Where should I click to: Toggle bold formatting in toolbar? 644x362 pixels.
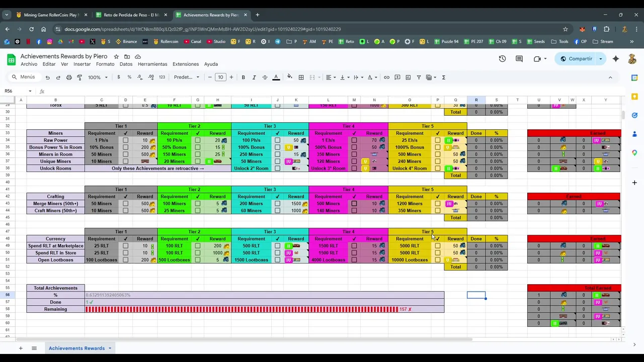[243, 77]
